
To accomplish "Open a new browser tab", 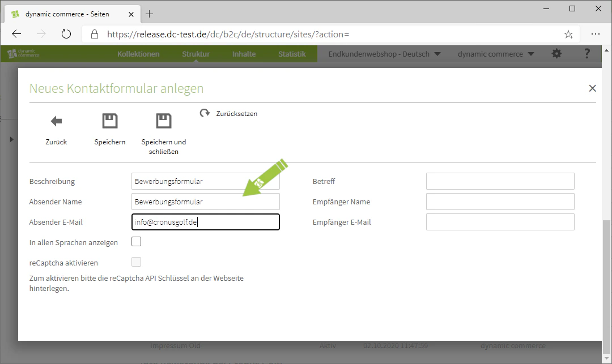I will click(x=149, y=14).
